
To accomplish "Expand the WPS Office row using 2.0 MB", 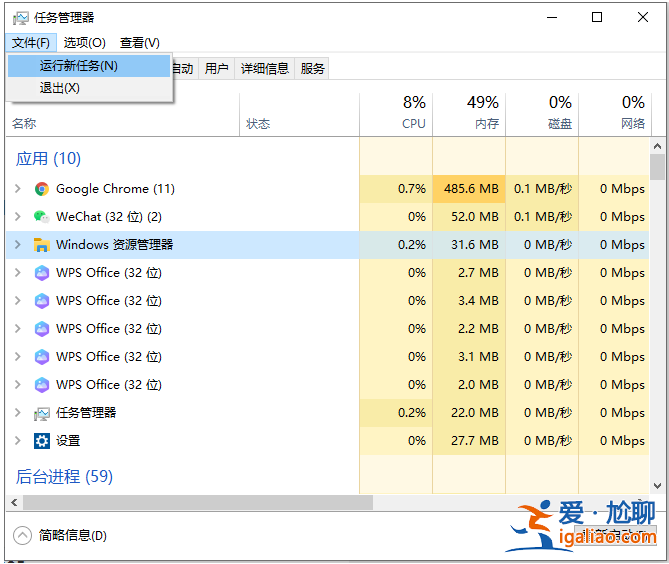I will (17, 384).
